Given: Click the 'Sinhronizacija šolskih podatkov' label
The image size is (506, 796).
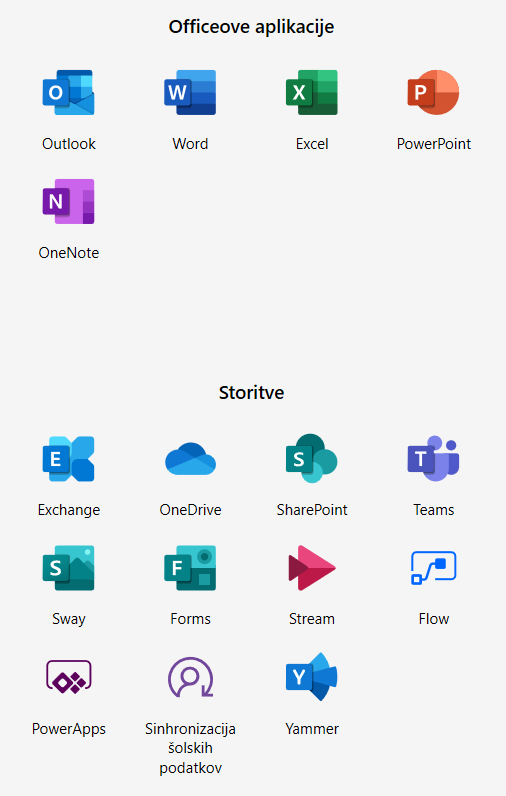Looking at the screenshot, I should click(x=190, y=748).
